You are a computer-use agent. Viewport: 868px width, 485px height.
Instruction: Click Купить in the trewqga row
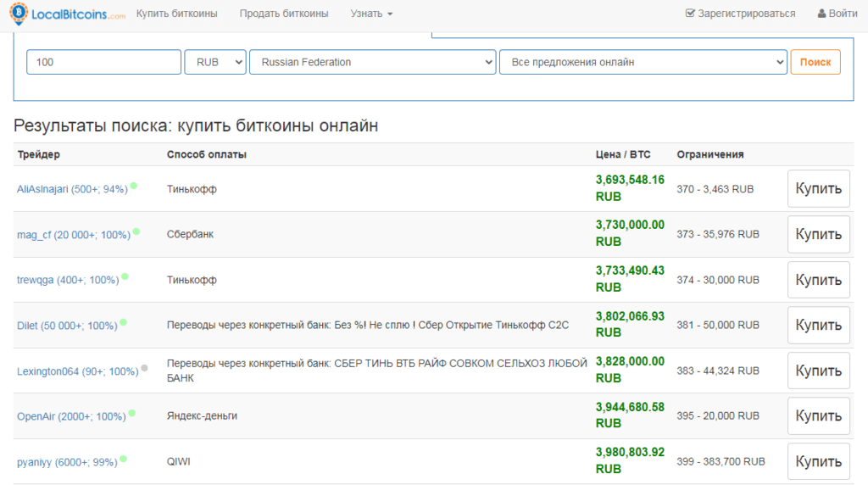pos(818,280)
